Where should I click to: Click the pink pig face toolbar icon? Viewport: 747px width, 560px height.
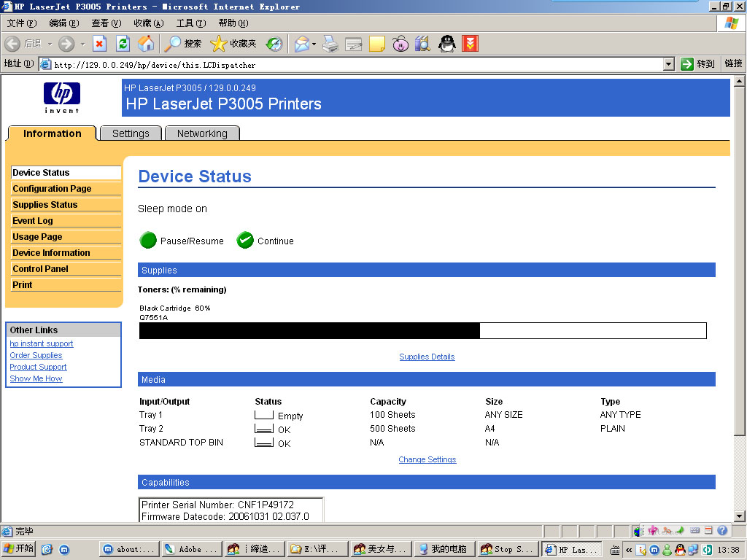[400, 44]
